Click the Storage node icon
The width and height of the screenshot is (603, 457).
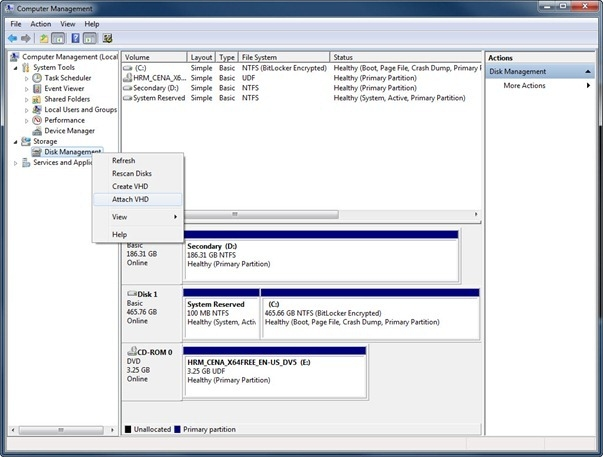(x=26, y=142)
